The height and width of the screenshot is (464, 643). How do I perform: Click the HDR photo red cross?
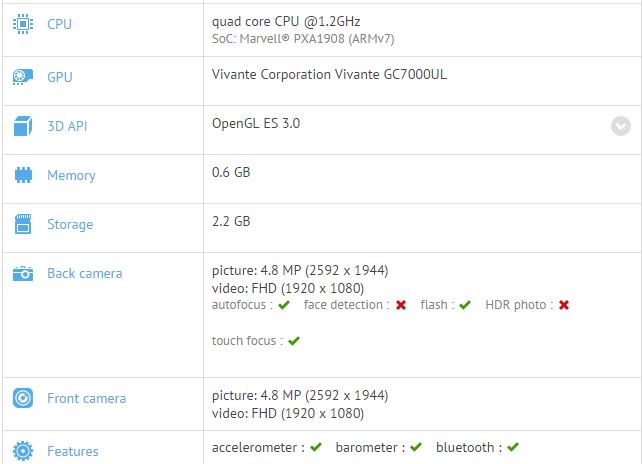point(564,305)
